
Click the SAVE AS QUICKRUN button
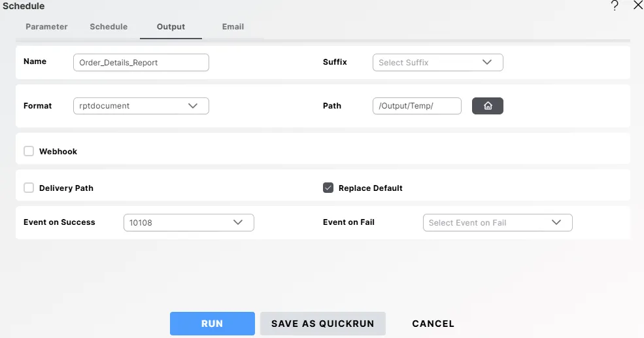(322, 324)
